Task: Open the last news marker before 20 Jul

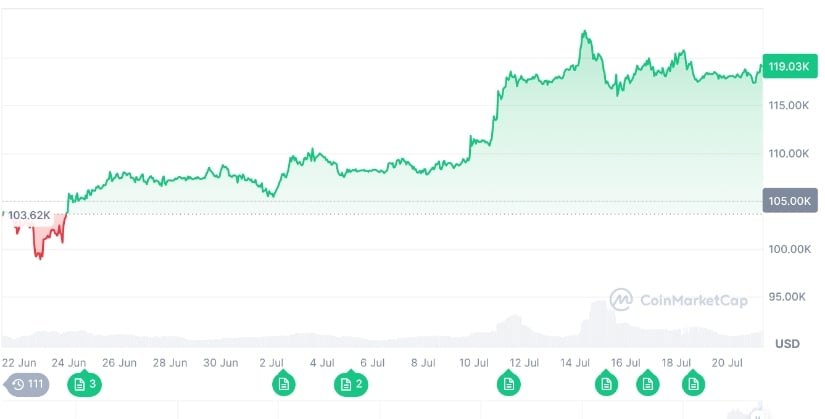Action: (692, 384)
